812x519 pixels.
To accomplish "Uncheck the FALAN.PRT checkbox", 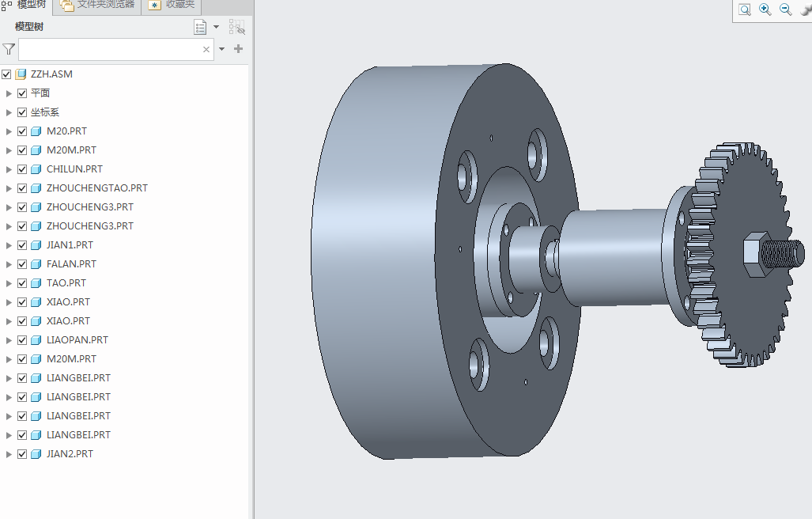I will [22, 264].
